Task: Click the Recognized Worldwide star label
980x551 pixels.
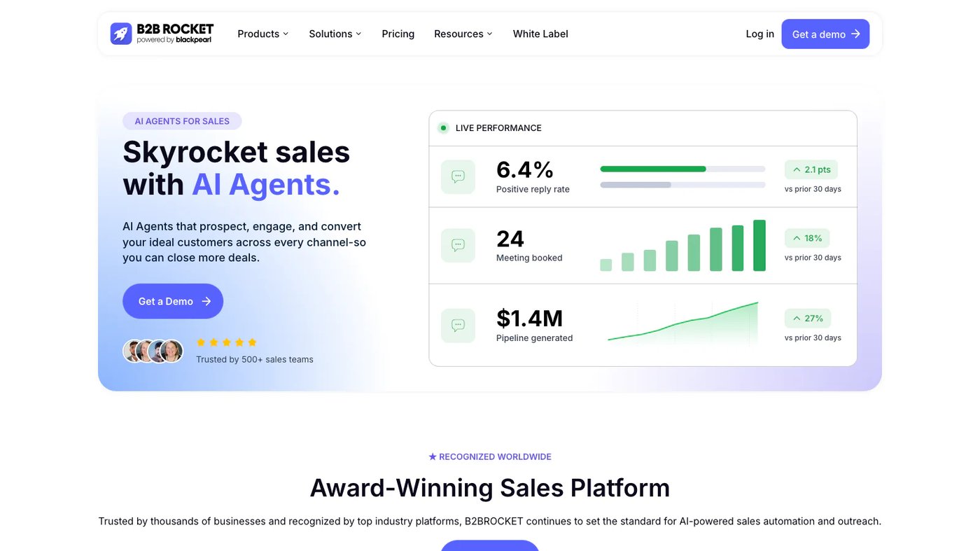Action: click(x=490, y=456)
